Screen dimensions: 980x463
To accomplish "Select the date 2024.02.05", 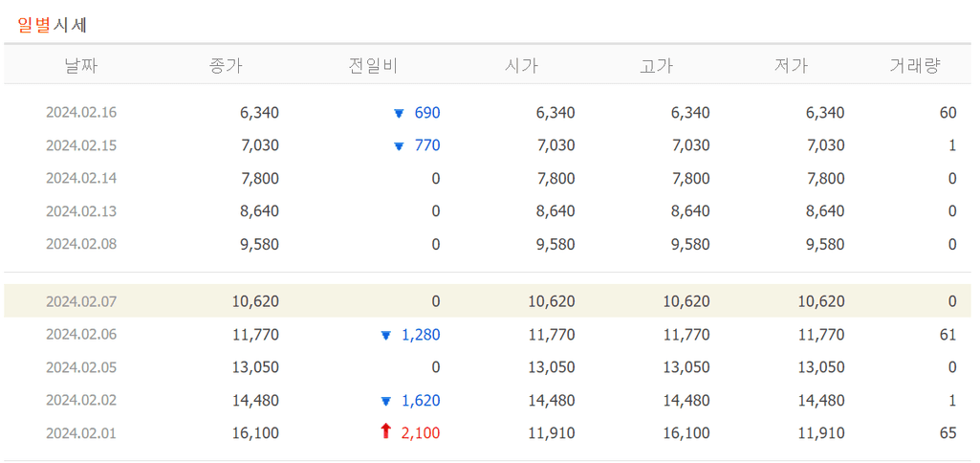I will (81, 367).
